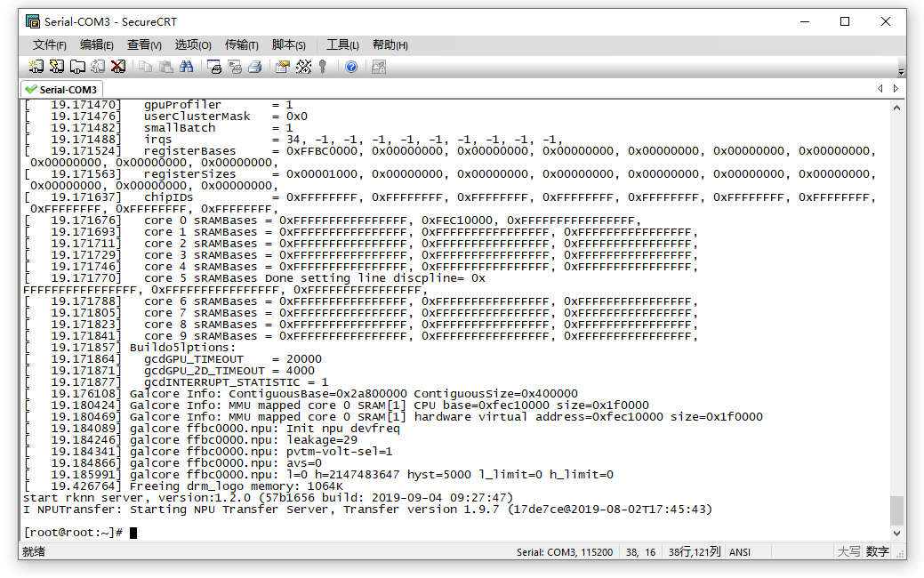Open Help blue question icon
Image resolution: width=924 pixels, height=578 pixels.
click(351, 67)
